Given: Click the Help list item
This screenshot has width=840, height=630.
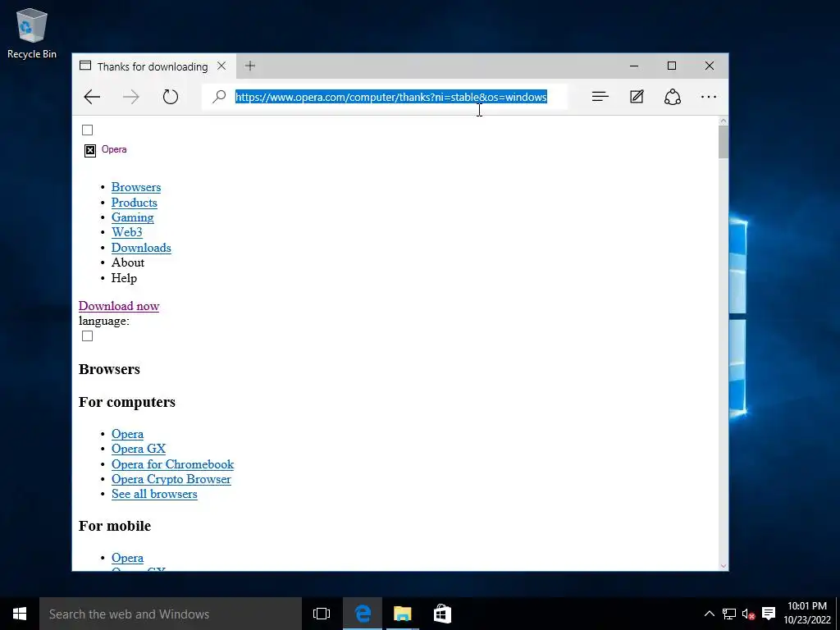Looking at the screenshot, I should (125, 278).
